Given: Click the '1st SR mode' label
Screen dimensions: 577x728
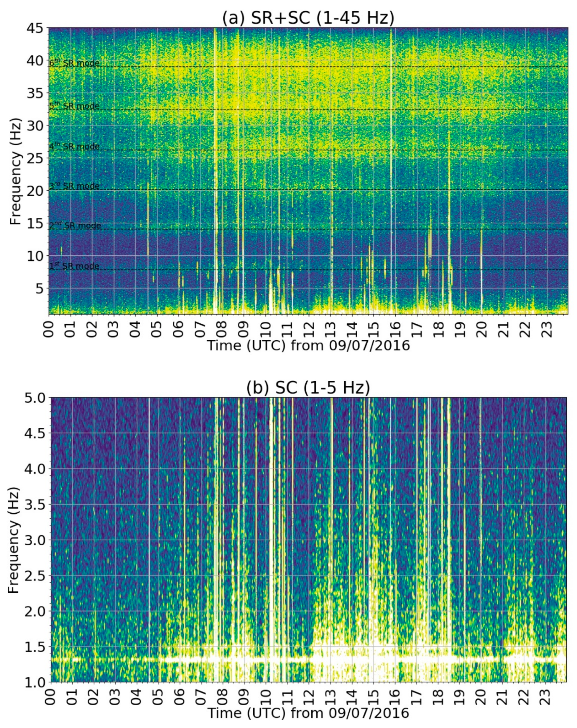Looking at the screenshot, I should coord(74,266).
